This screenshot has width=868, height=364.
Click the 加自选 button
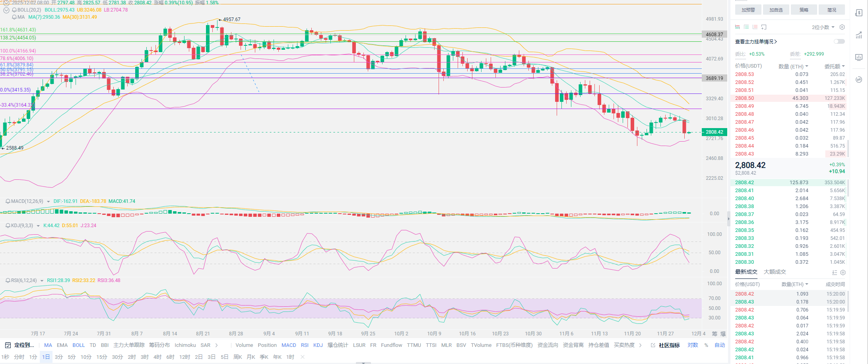(x=776, y=10)
